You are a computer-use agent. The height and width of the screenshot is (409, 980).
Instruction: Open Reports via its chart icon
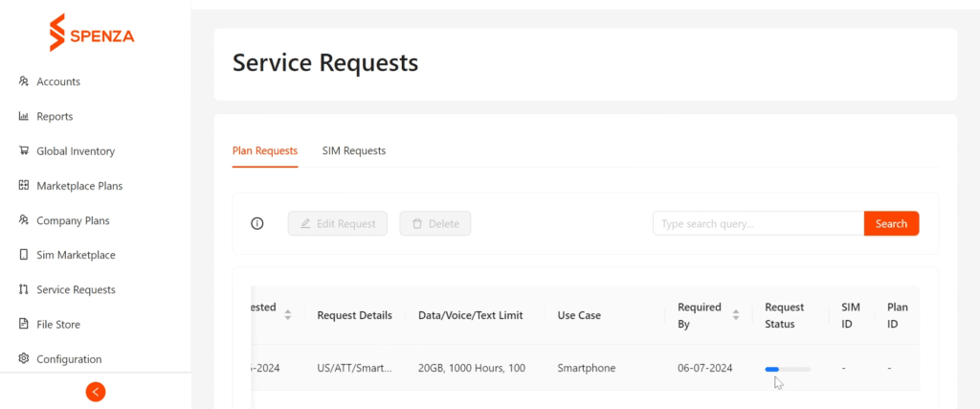click(24, 116)
